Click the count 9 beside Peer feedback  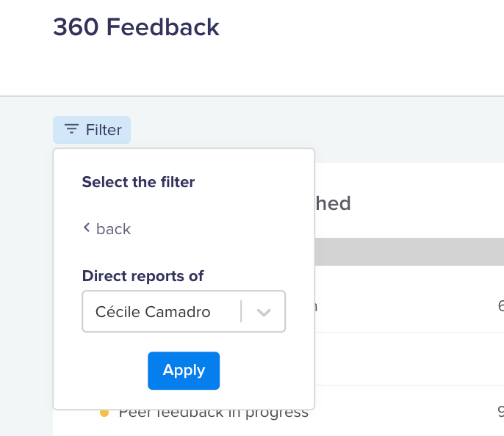pos(501,411)
